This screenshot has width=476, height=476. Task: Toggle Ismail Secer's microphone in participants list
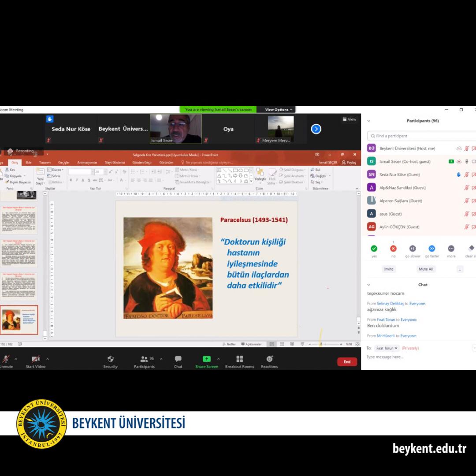(x=467, y=161)
